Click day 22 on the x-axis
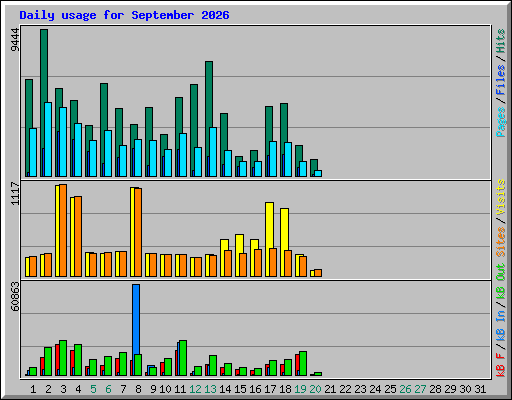 (345, 389)
